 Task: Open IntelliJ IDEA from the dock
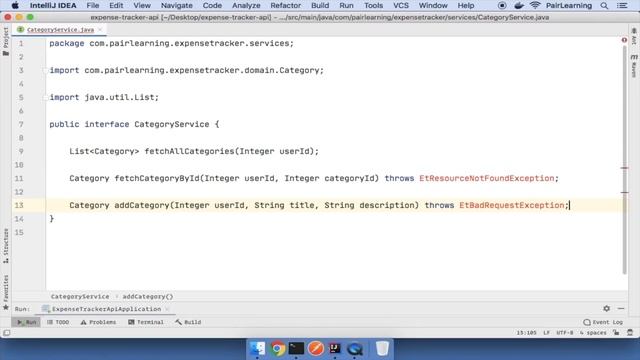coord(335,349)
